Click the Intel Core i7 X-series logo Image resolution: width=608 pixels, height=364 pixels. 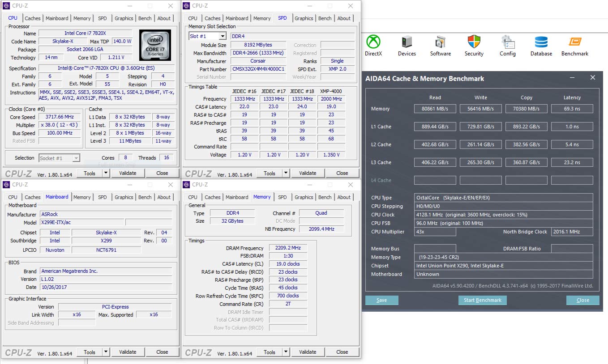coord(155,45)
